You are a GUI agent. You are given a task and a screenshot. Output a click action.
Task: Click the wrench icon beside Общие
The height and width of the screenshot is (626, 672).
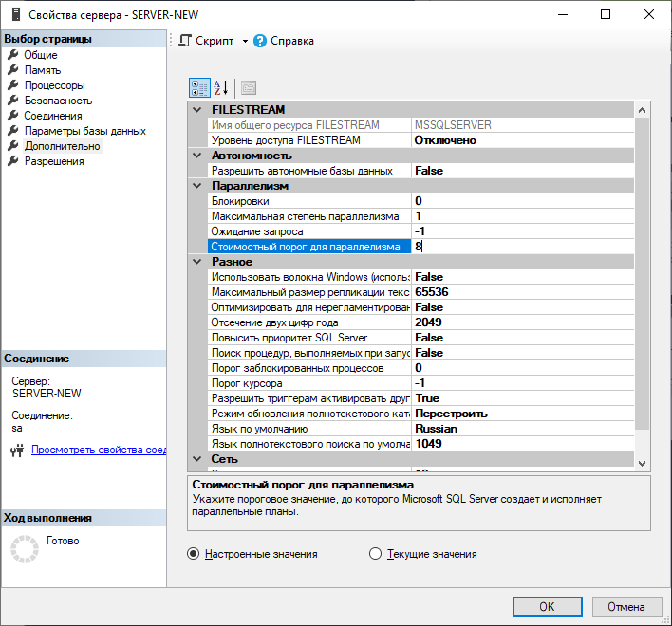click(13, 54)
